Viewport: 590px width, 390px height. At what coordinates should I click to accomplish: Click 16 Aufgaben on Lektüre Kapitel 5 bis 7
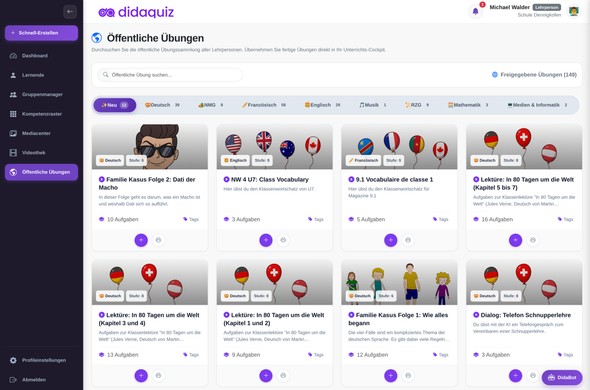point(493,219)
